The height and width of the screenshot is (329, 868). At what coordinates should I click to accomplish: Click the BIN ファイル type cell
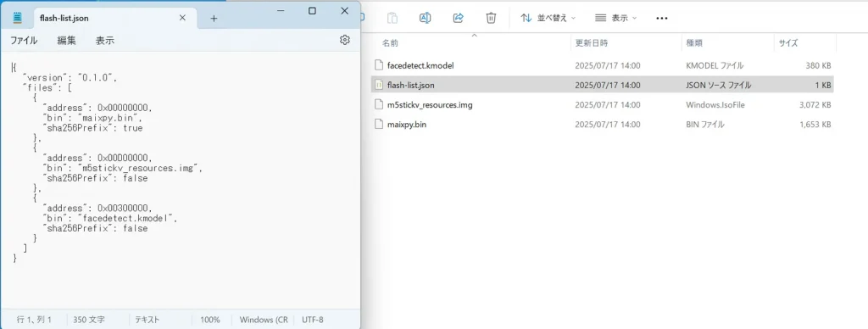click(x=705, y=125)
